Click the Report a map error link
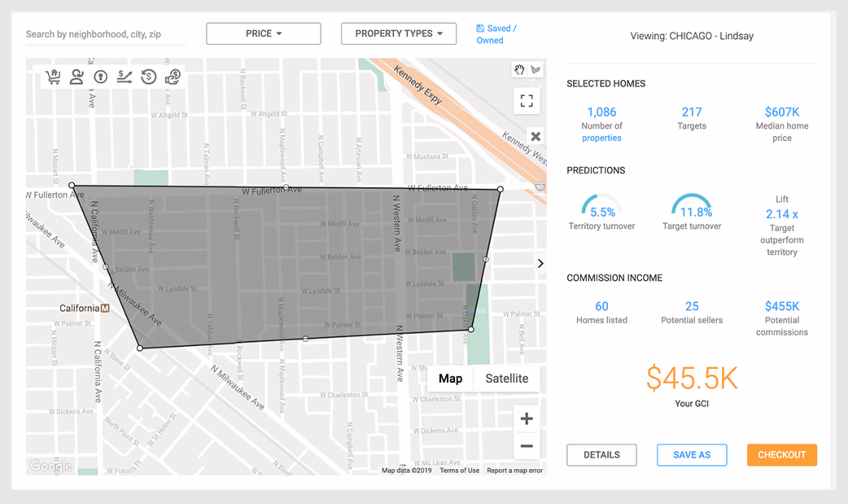 [x=515, y=470]
